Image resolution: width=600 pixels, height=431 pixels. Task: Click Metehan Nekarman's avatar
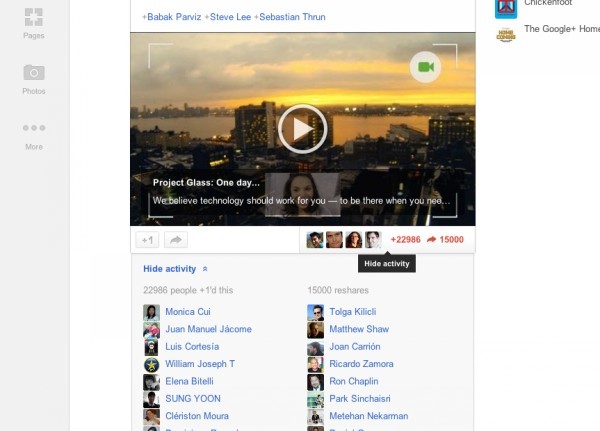316,417
